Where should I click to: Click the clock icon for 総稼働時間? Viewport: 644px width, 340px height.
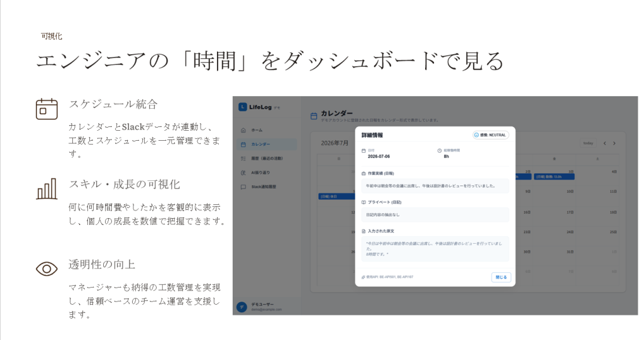(x=440, y=151)
